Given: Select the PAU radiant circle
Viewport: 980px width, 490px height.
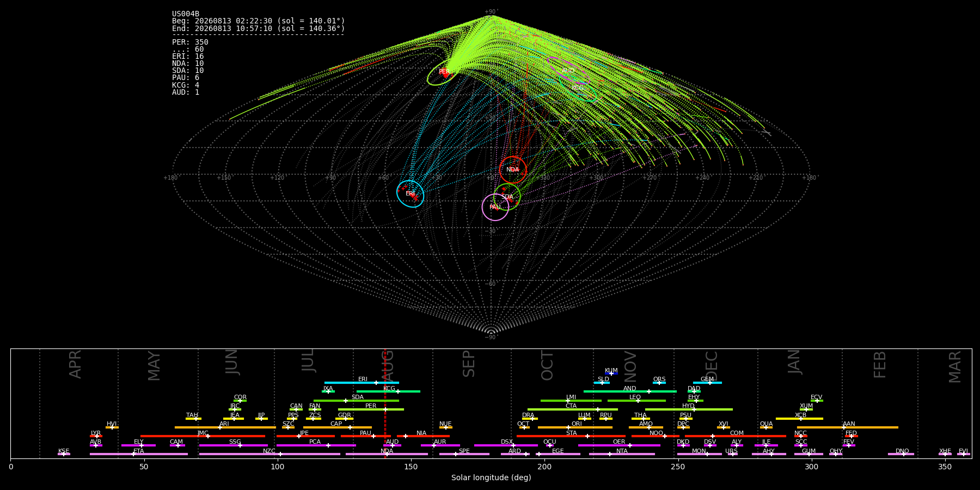Looking at the screenshot, I should pos(495,207).
